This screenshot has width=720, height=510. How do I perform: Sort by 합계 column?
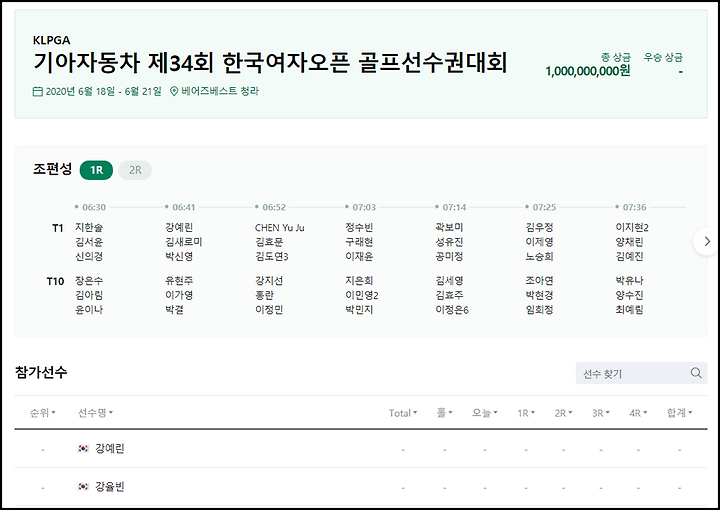tap(679, 413)
